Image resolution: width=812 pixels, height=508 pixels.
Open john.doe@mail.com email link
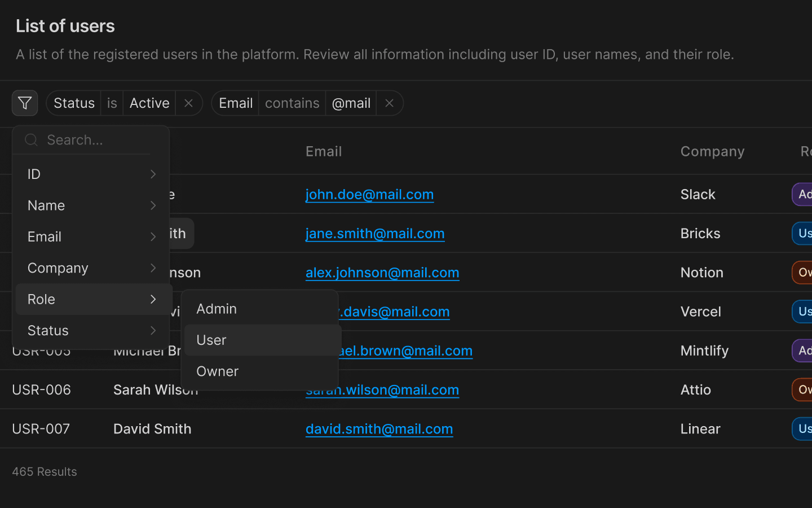pyautogui.click(x=369, y=195)
